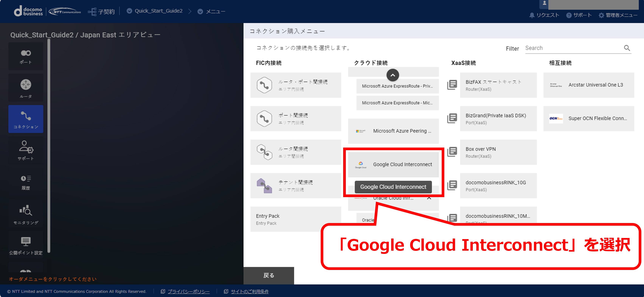Click the Google Cloud logo icon
Image resolution: width=644 pixels, height=297 pixels.
[x=361, y=165]
